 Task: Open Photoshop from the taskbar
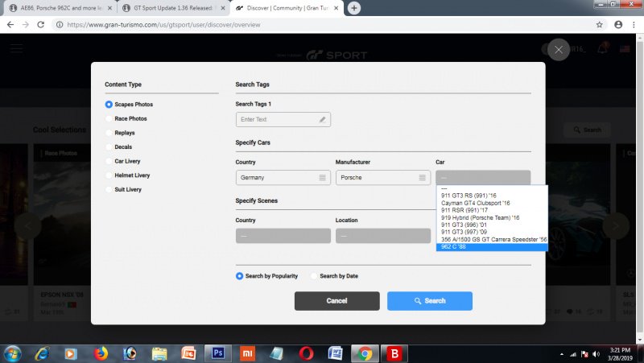point(218,353)
